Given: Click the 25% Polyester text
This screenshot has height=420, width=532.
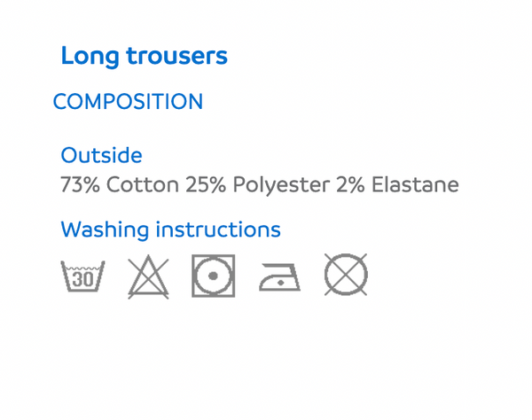Looking at the screenshot, I should pos(257,185).
